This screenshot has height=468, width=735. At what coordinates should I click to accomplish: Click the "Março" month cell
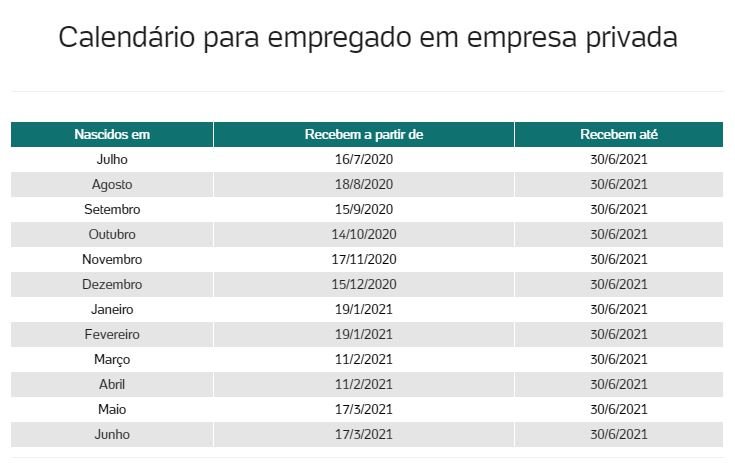coord(112,359)
